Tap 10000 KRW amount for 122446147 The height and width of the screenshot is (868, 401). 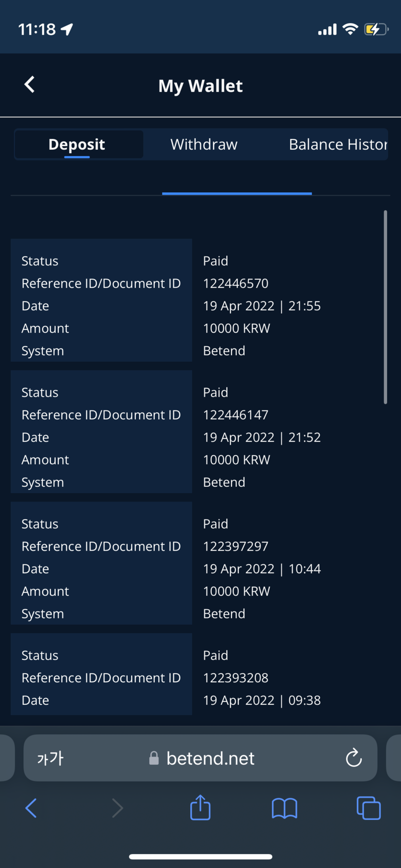(x=237, y=460)
